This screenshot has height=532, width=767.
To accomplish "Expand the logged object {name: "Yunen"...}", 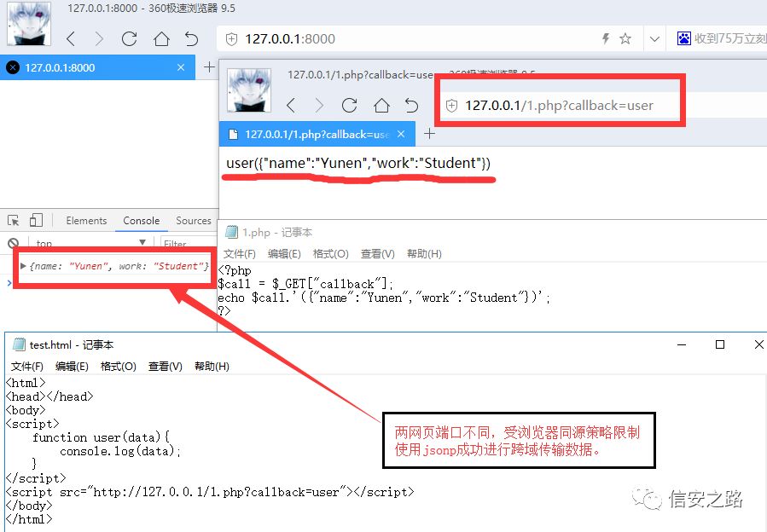I will (23, 266).
